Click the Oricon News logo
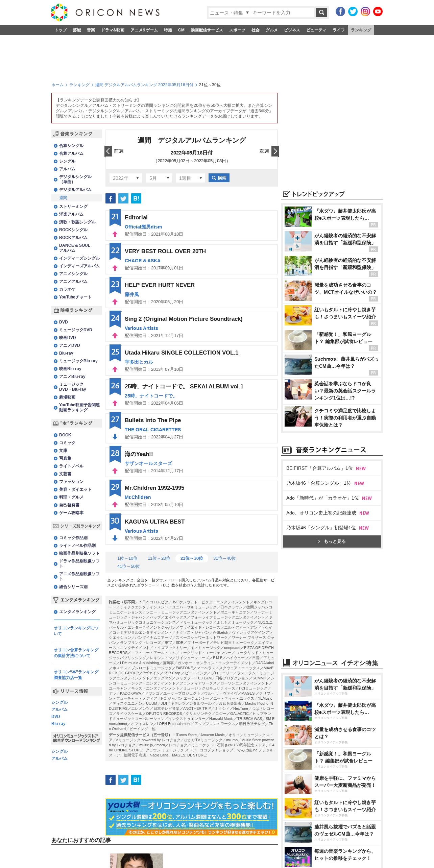 click(x=105, y=13)
